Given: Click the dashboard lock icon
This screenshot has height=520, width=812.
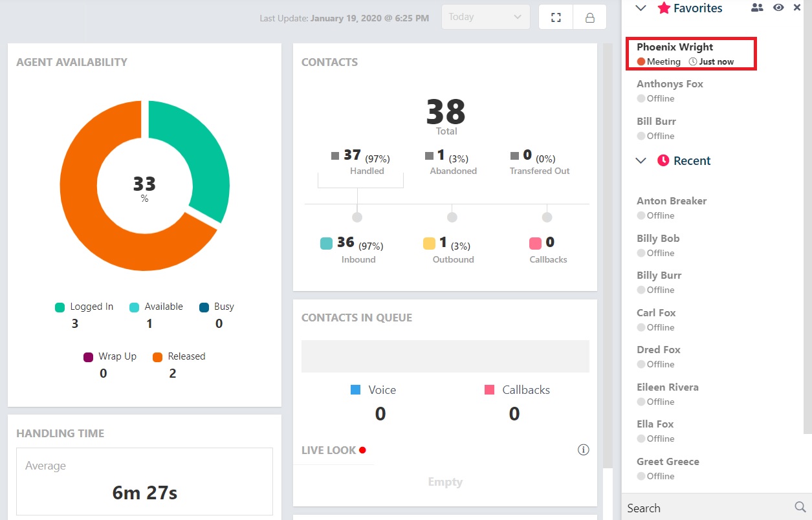Looking at the screenshot, I should pos(590,17).
